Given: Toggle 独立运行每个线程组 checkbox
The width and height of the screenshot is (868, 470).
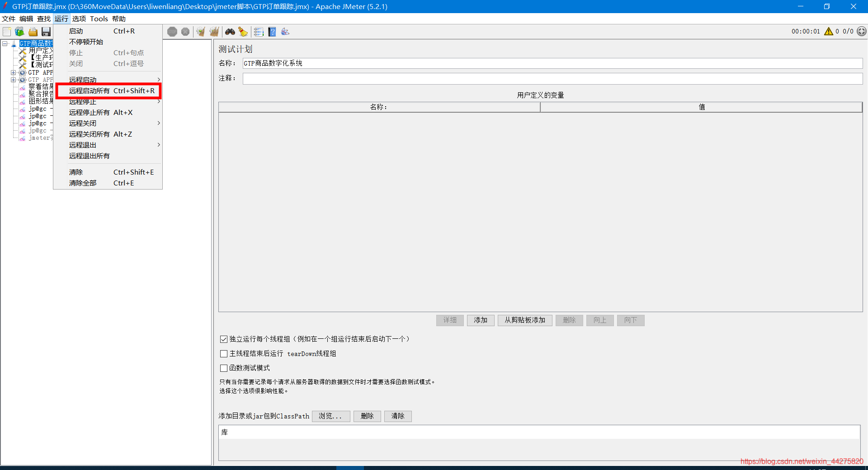Looking at the screenshot, I should point(224,339).
